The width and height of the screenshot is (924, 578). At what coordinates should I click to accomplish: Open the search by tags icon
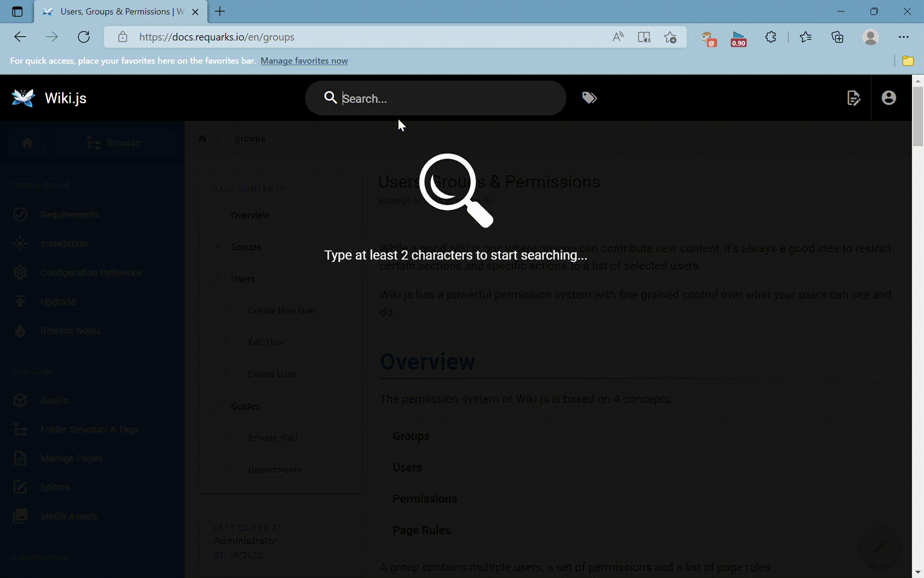tap(589, 98)
